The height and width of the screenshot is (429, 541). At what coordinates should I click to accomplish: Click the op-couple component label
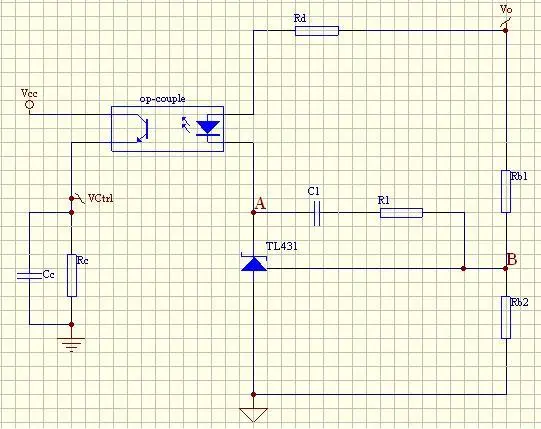click(163, 99)
